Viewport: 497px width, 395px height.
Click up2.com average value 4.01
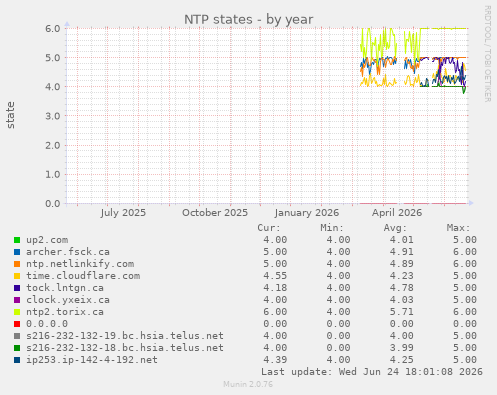point(402,240)
